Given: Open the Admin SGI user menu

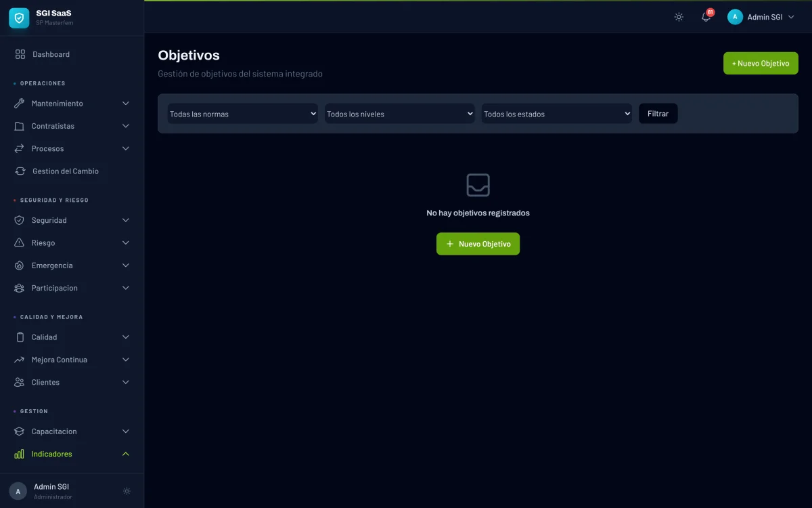Looking at the screenshot, I should [761, 17].
